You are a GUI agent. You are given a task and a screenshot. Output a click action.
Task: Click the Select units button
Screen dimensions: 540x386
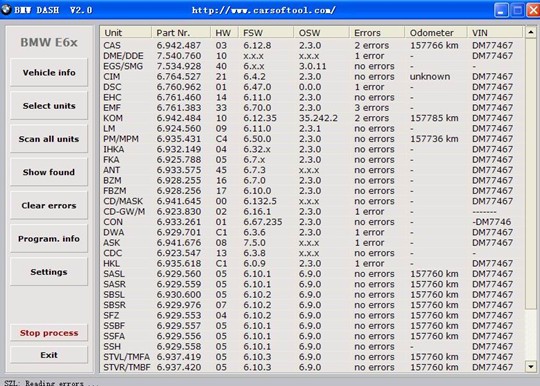[49, 106]
